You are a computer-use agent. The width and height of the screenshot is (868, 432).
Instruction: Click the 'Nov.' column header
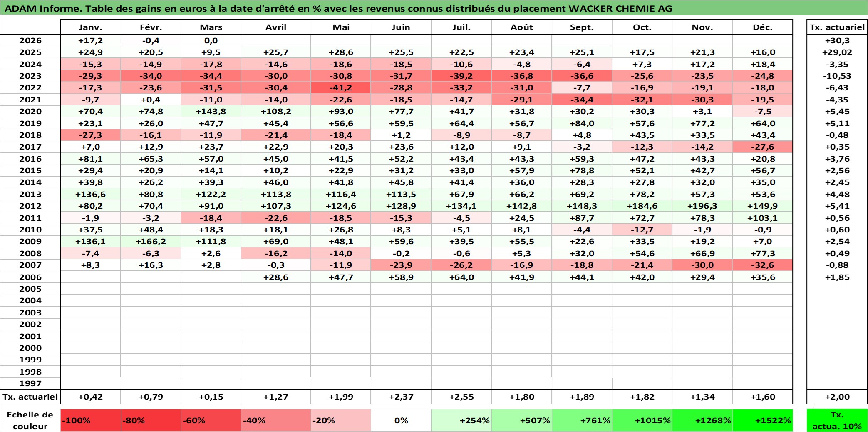click(702, 27)
